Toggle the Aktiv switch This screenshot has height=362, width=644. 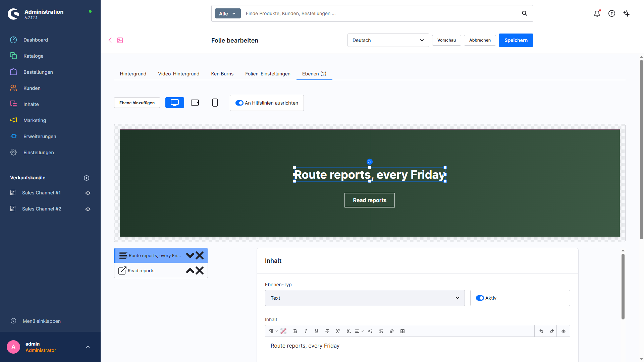coord(480,298)
